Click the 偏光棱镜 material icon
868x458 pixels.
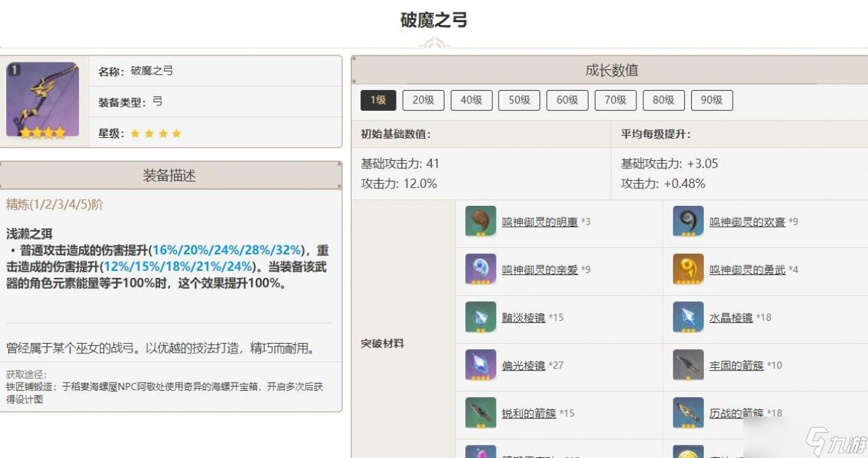point(480,365)
